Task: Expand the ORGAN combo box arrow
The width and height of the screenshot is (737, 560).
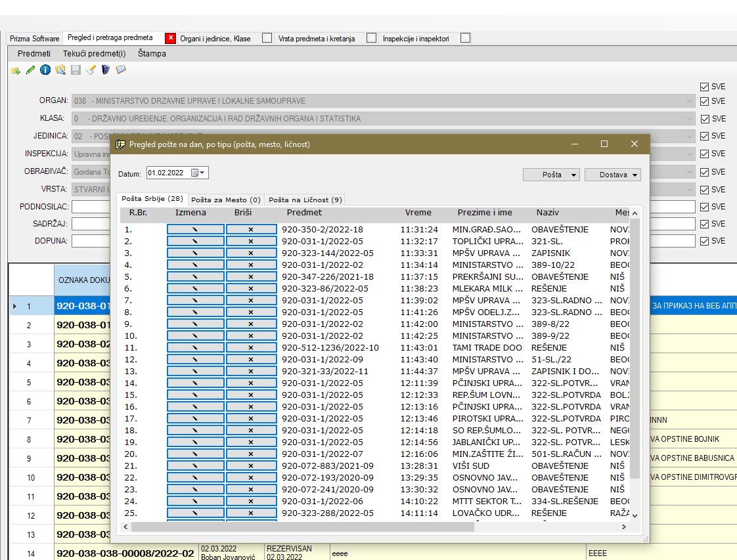Action: (x=689, y=101)
